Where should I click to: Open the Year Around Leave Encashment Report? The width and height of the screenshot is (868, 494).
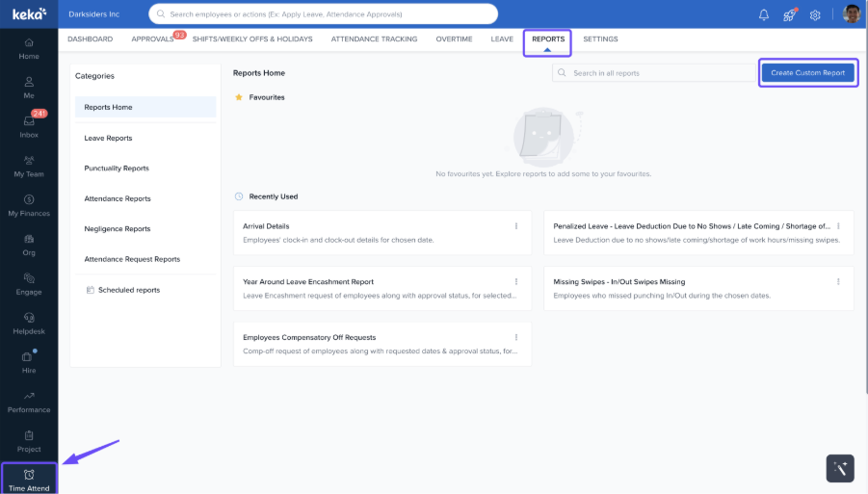[308, 282]
